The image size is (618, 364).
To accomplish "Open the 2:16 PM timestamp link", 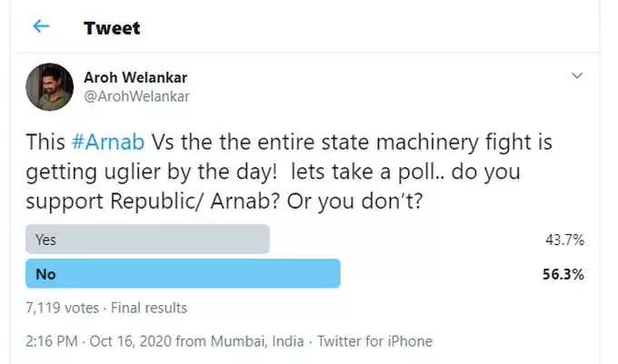I will (52, 341).
